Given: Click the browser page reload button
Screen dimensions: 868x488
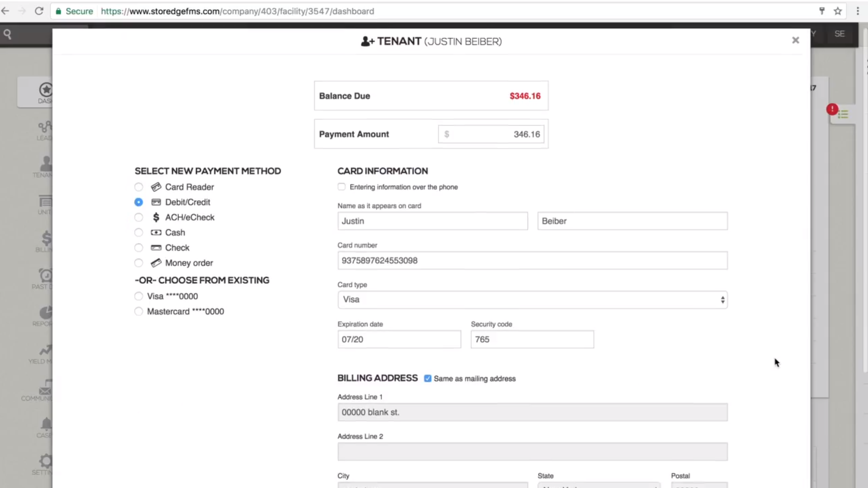Looking at the screenshot, I should (39, 11).
